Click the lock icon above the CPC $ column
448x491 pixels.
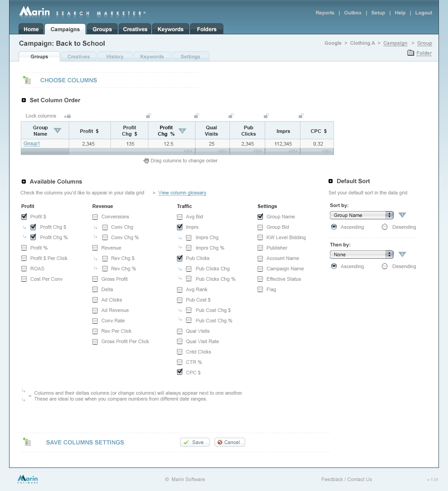pyautogui.click(x=301, y=116)
